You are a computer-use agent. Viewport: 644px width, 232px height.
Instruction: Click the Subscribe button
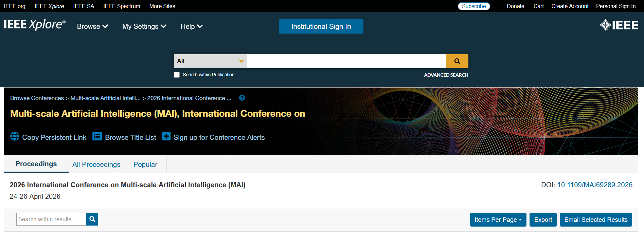pos(474,6)
